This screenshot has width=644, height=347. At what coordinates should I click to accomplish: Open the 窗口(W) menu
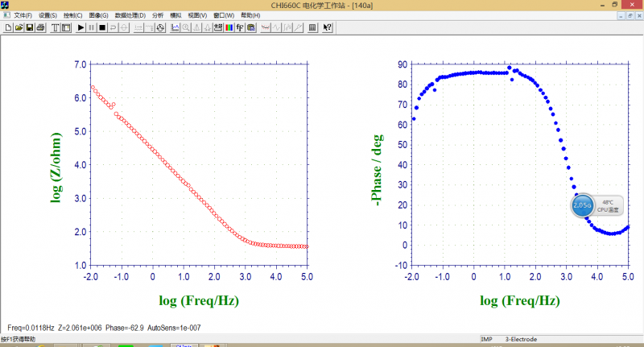coord(224,15)
